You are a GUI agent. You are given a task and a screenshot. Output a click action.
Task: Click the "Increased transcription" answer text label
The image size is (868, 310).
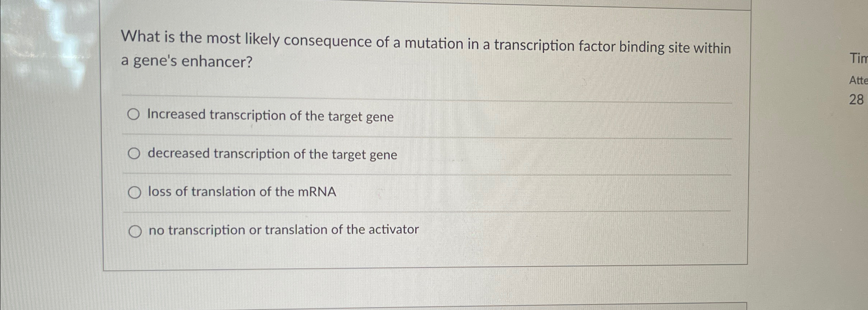[270, 115]
